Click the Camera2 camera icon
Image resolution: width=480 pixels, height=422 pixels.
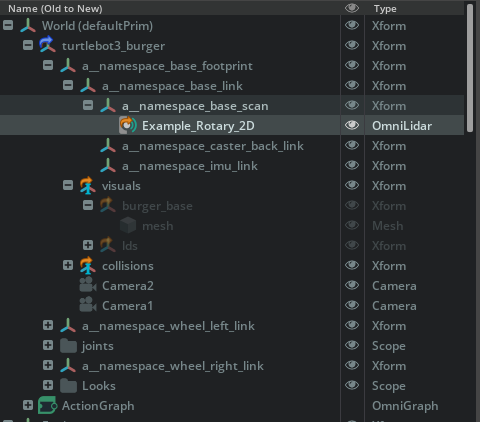(88, 285)
